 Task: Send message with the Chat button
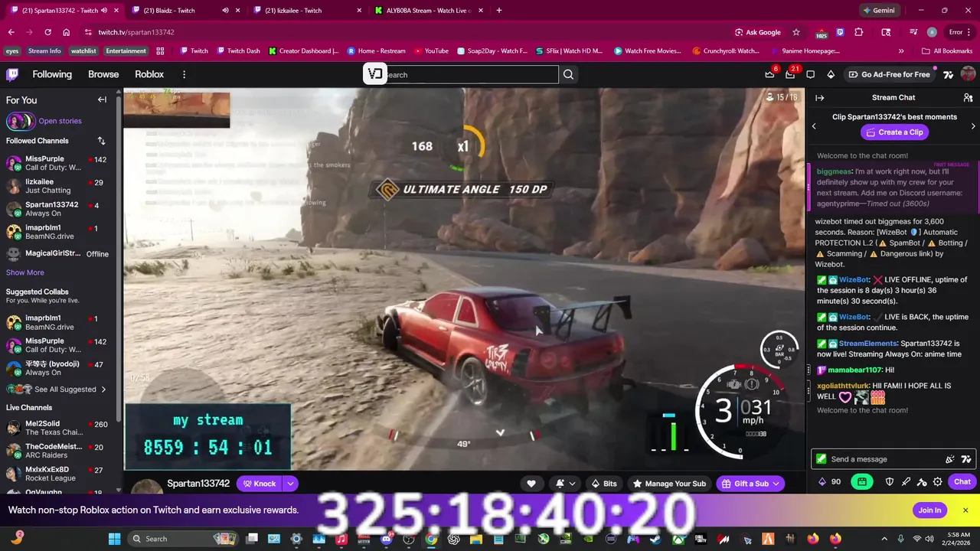click(962, 482)
